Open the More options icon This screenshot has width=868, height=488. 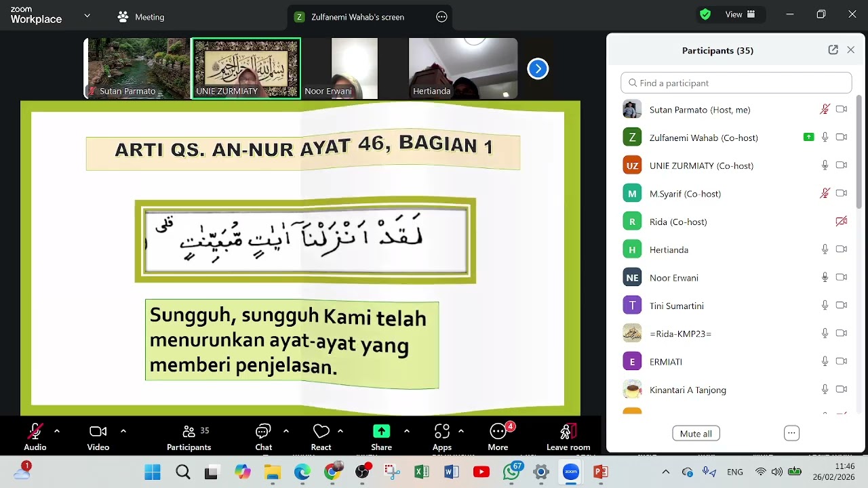click(498, 432)
